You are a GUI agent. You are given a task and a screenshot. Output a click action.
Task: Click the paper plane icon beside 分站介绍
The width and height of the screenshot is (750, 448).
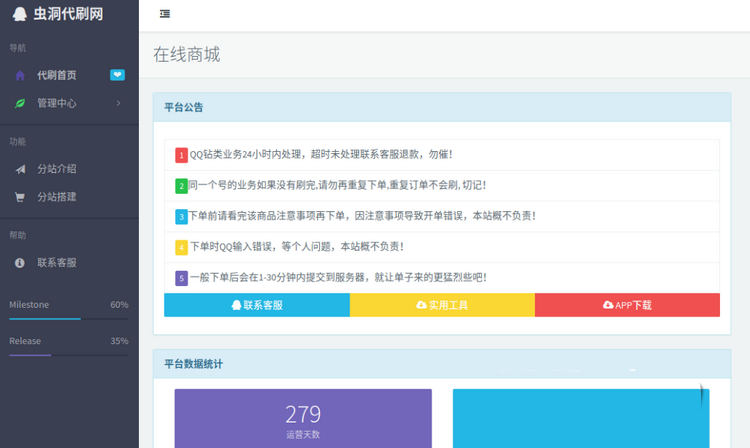pos(20,169)
